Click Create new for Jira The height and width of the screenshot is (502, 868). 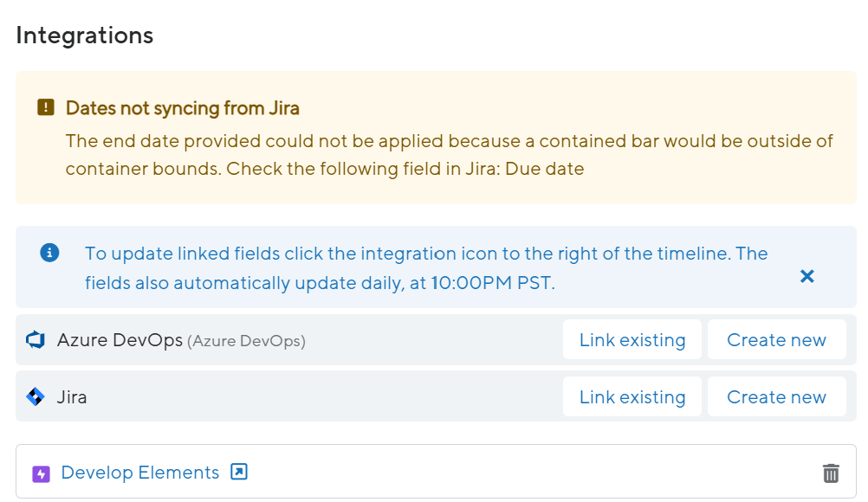tap(777, 396)
